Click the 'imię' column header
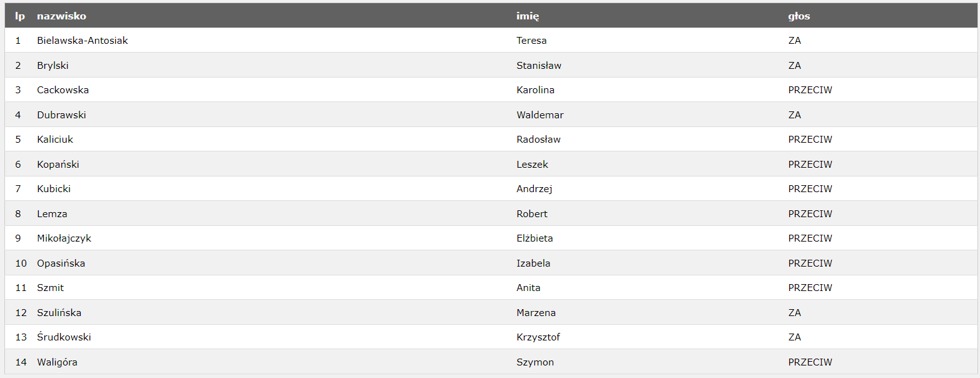The height and width of the screenshot is (378, 980). pyautogui.click(x=528, y=16)
